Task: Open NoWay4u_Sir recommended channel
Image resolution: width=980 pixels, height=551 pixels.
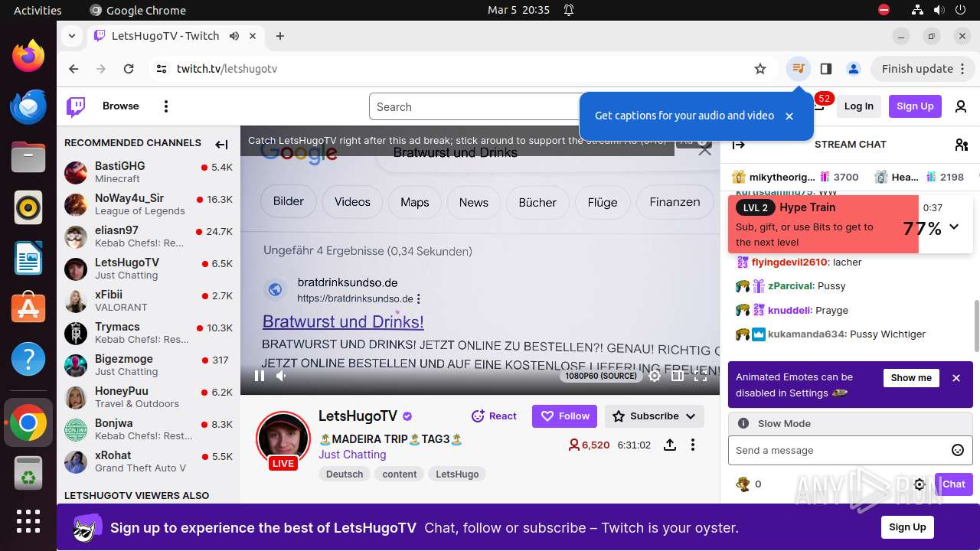Action: (149, 204)
